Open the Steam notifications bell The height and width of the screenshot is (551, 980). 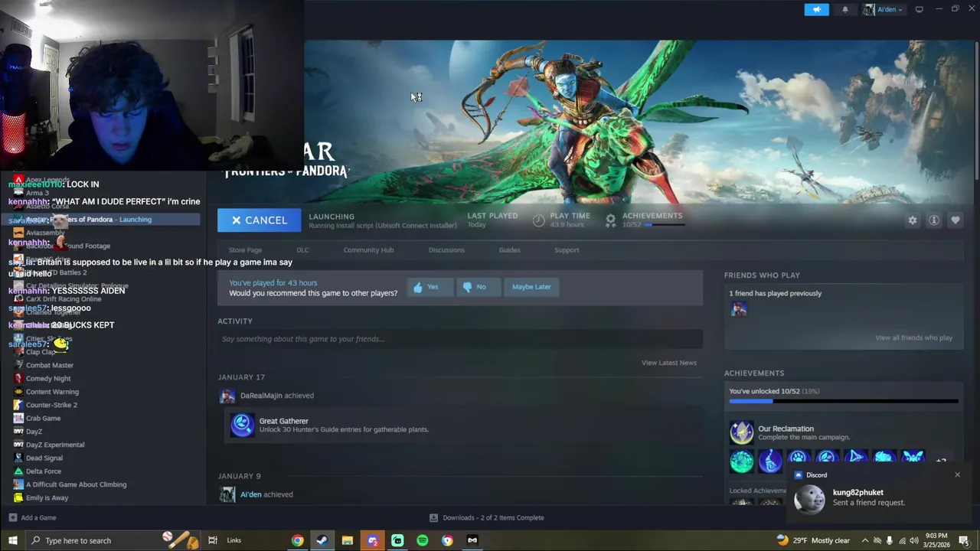[845, 9]
